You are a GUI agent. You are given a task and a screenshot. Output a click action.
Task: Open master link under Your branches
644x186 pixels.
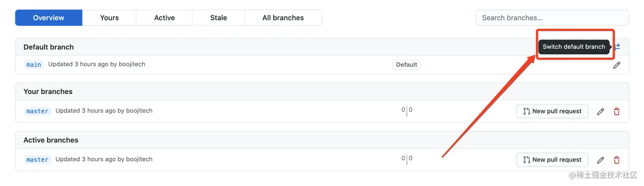pyautogui.click(x=37, y=111)
